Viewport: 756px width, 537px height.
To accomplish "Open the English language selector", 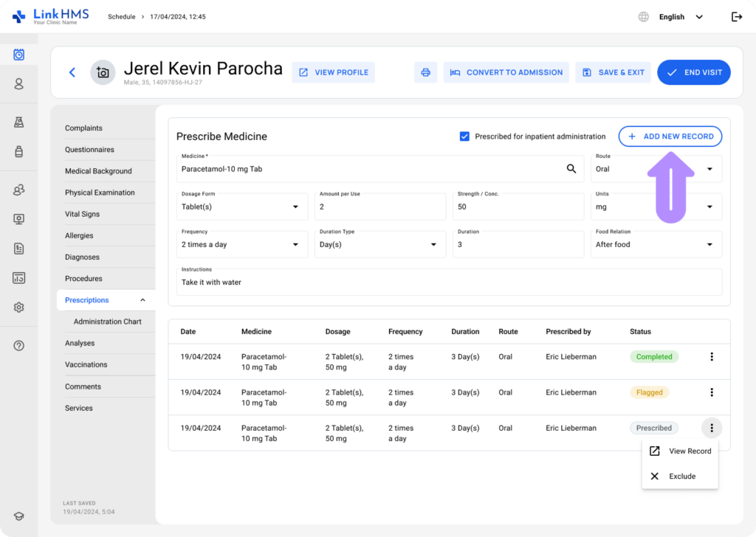I will click(x=671, y=17).
